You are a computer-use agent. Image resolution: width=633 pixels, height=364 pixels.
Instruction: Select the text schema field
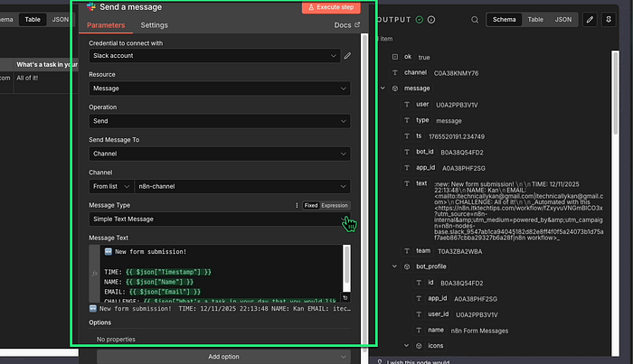pos(421,183)
